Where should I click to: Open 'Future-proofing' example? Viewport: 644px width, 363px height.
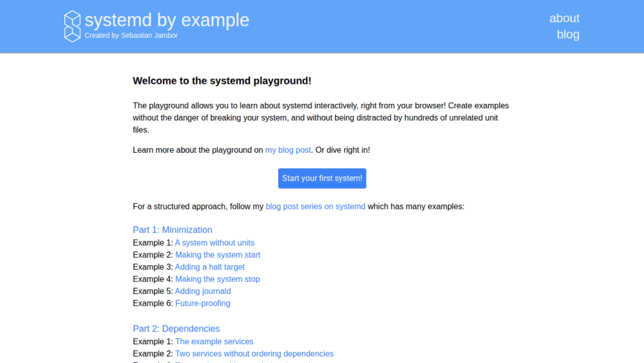[x=203, y=304]
